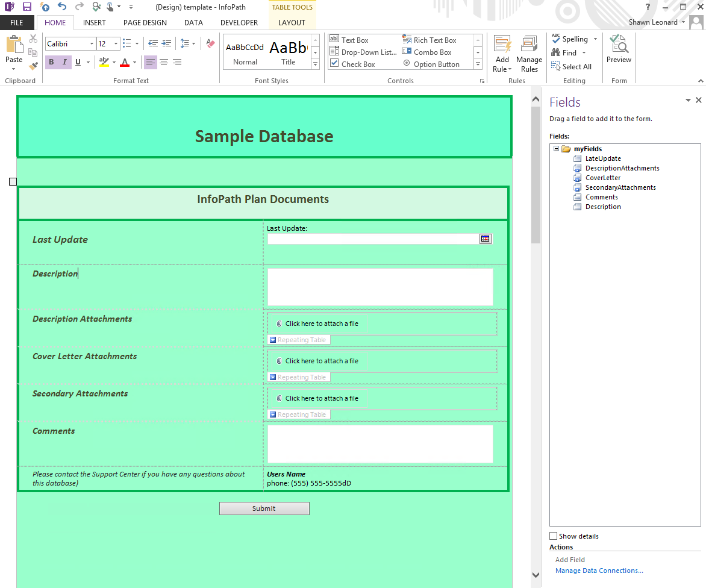Undo the last action
This screenshot has width=706, height=588.
62,7
